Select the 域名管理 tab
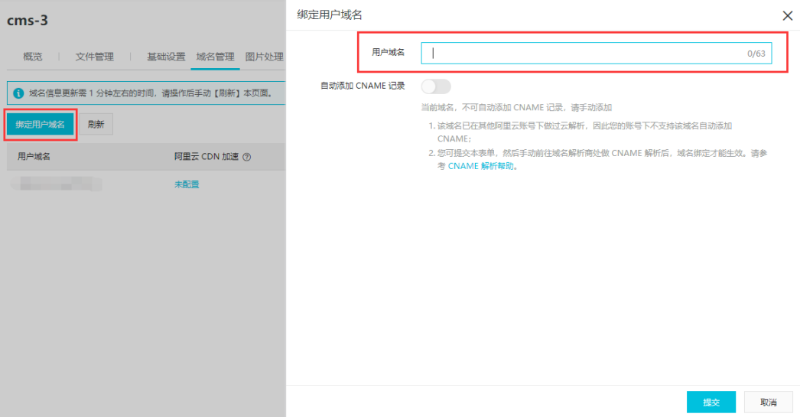Screen dimensions: 800x417 [215, 56]
